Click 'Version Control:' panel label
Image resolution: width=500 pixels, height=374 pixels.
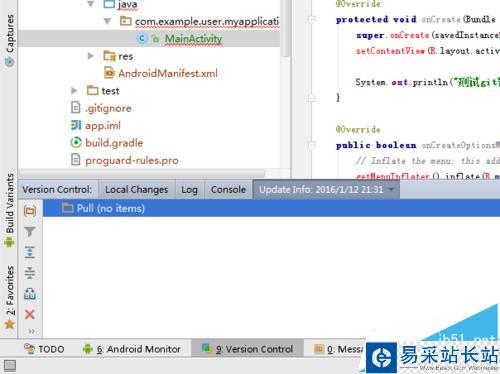point(57,189)
